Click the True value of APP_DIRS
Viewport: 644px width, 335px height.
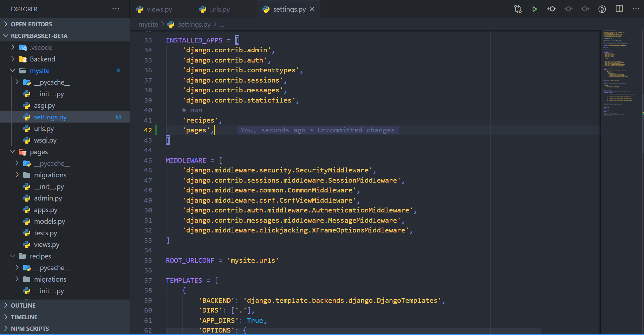click(255, 321)
